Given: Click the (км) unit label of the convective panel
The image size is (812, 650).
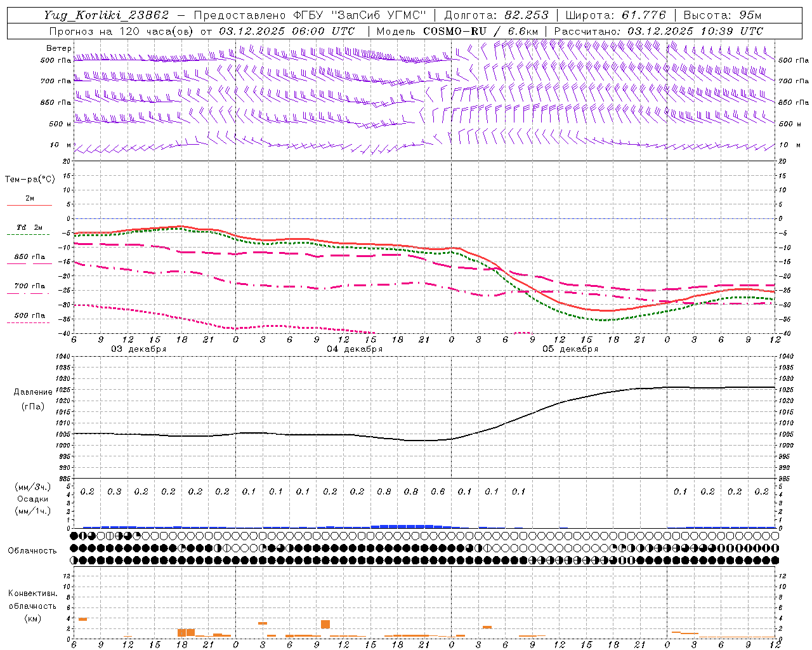Looking at the screenshot, I should pyautogui.click(x=33, y=618).
